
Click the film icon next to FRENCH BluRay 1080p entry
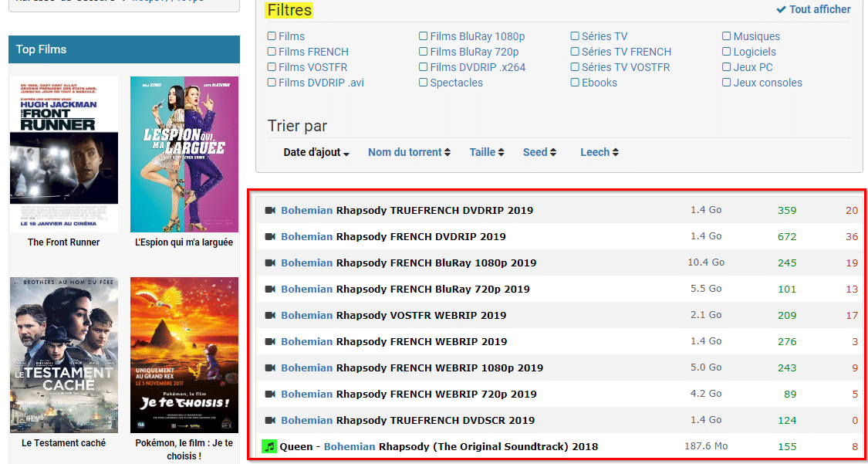coord(269,262)
